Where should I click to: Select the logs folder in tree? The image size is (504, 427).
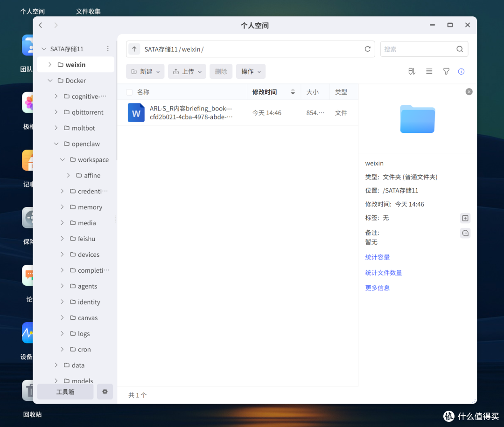coord(84,334)
